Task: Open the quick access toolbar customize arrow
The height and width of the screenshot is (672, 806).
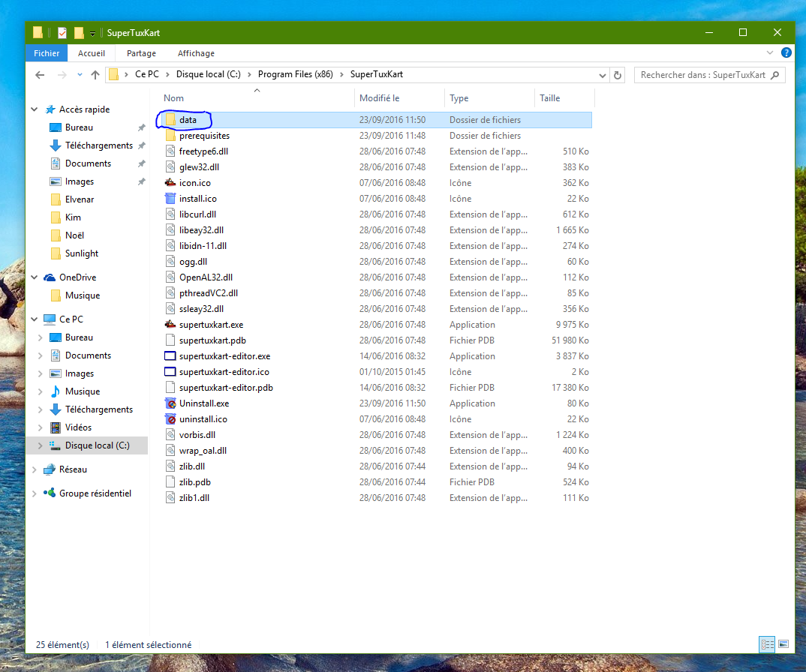Action: [92, 34]
